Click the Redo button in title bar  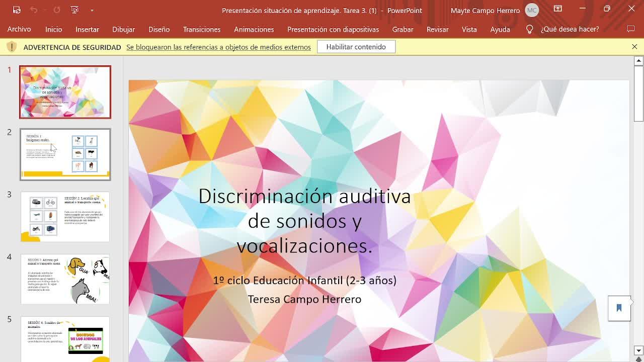pyautogui.click(x=57, y=10)
